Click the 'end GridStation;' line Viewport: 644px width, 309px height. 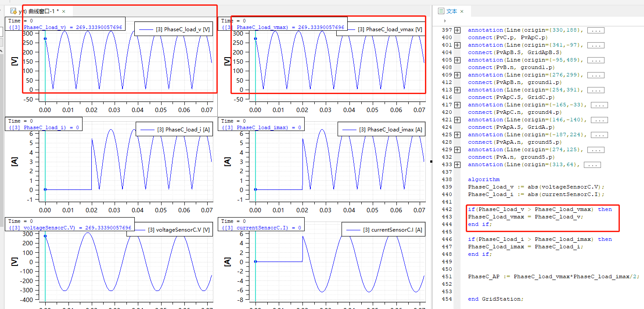click(x=496, y=299)
